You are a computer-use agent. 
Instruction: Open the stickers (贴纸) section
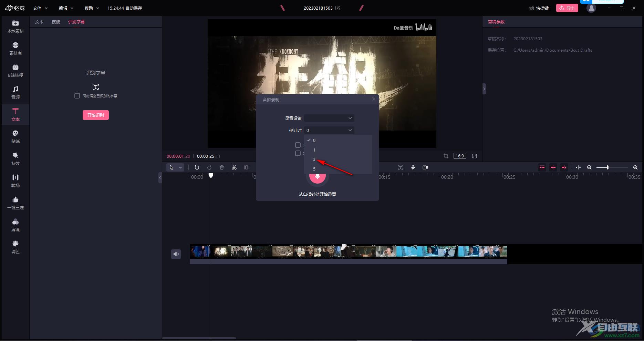[15, 137]
